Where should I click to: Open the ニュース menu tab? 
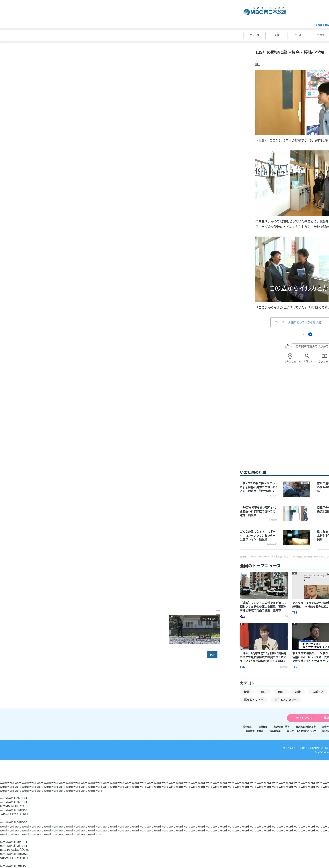(x=254, y=35)
